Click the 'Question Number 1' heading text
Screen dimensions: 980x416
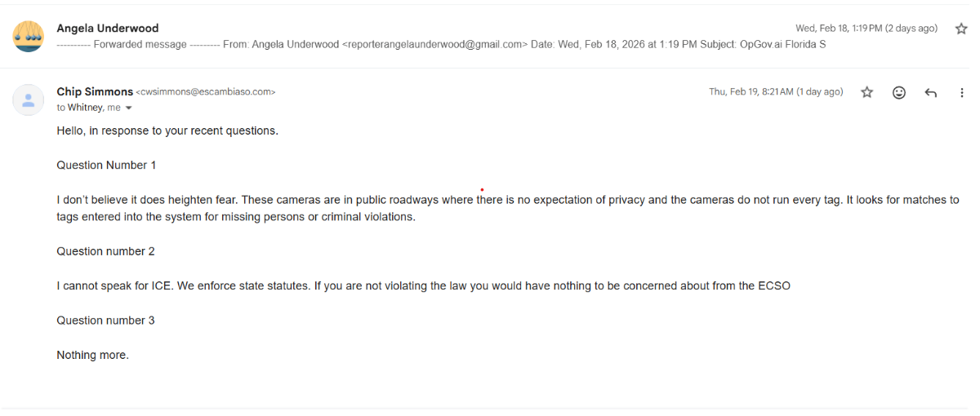[x=106, y=166]
